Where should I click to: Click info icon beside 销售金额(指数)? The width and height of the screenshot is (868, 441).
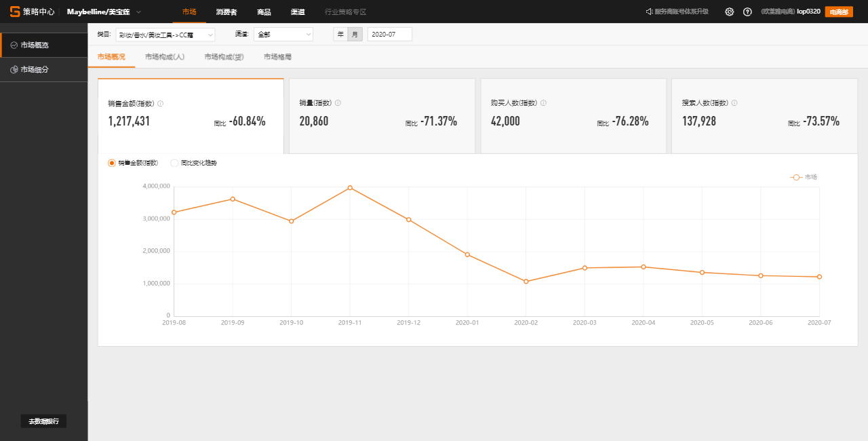161,103
